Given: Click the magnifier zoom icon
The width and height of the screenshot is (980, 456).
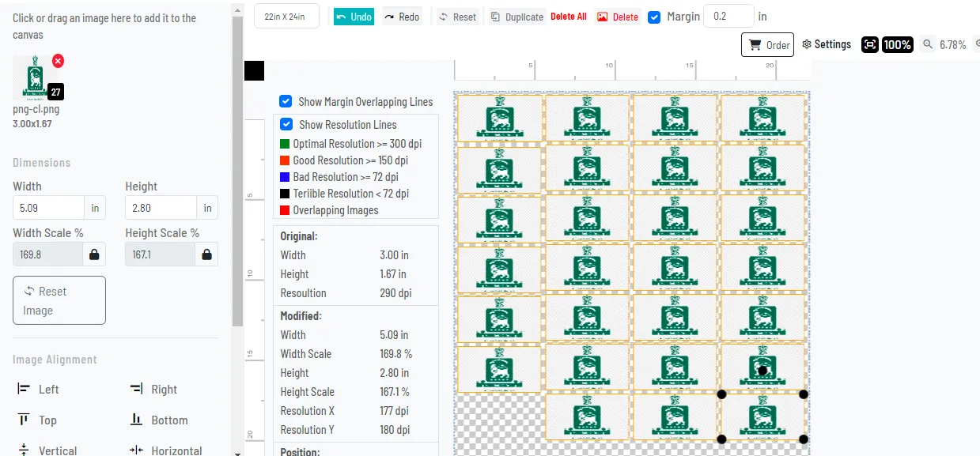Looking at the screenshot, I should click(927, 45).
